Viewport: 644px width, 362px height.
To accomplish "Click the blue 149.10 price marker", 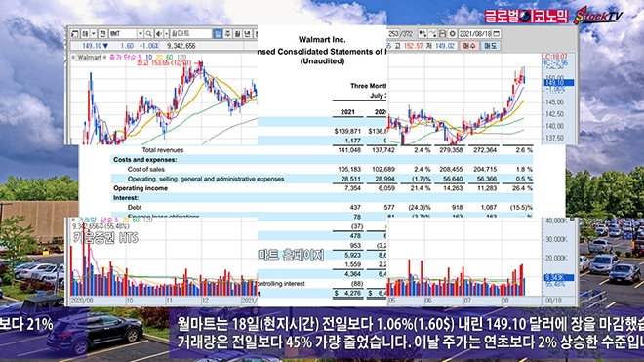I will pyautogui.click(x=559, y=83).
